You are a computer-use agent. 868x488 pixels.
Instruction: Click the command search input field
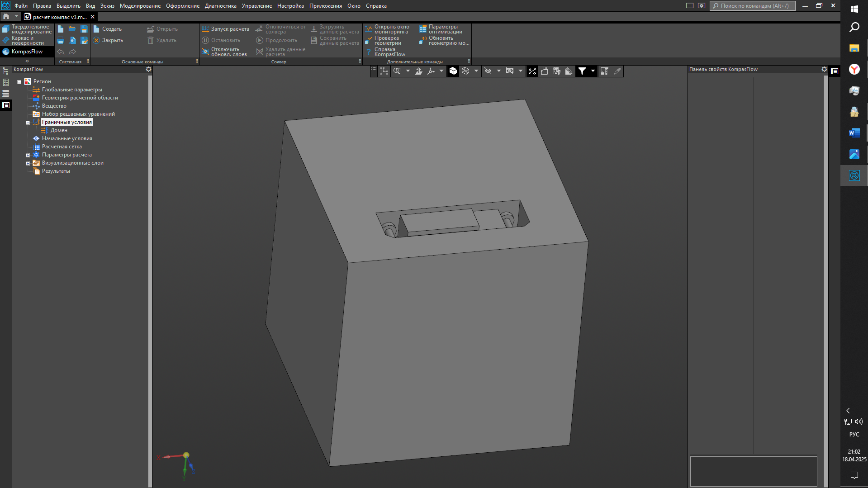(x=754, y=6)
